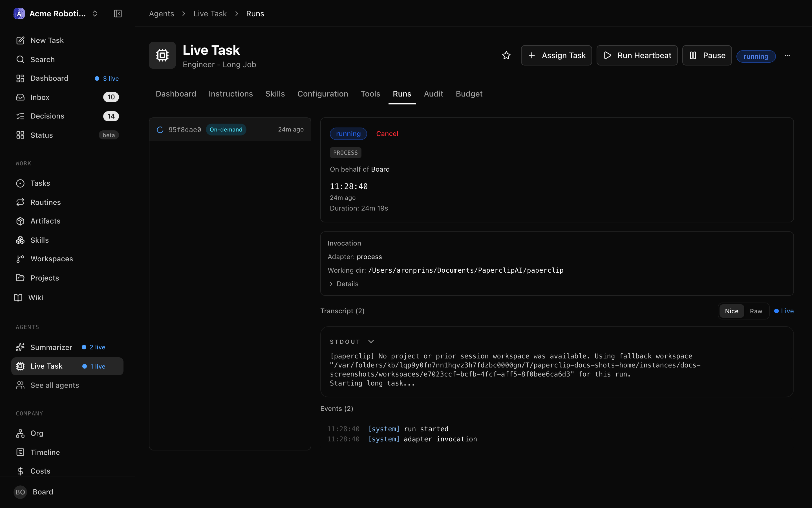Click the Search magnifier icon
812x508 pixels.
(20, 60)
